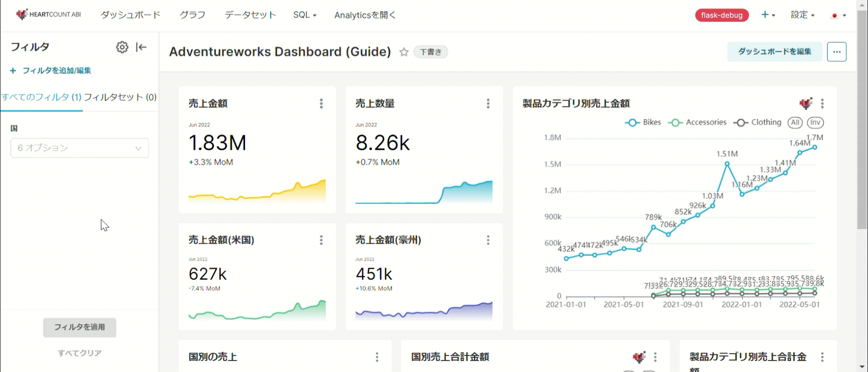Viewport: 868px width, 372px height.
Task: Open the plus add-new dropdown
Action: click(x=768, y=15)
